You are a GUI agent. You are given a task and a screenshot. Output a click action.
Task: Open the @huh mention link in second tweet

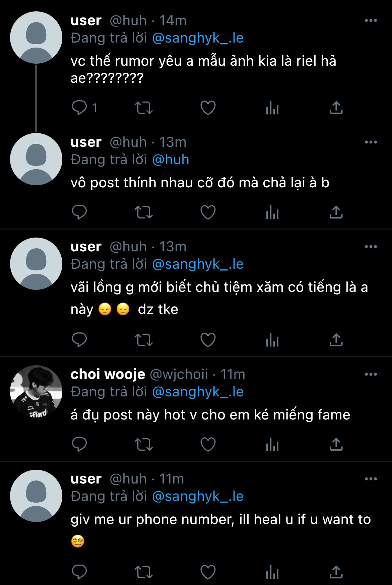click(171, 159)
